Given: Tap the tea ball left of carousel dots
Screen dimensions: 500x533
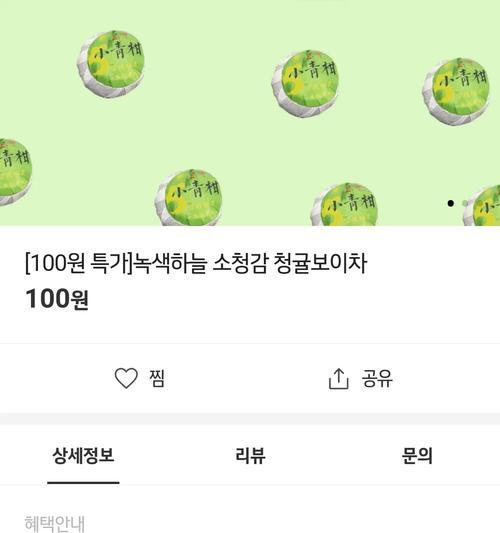Looking at the screenshot, I should [344, 204].
